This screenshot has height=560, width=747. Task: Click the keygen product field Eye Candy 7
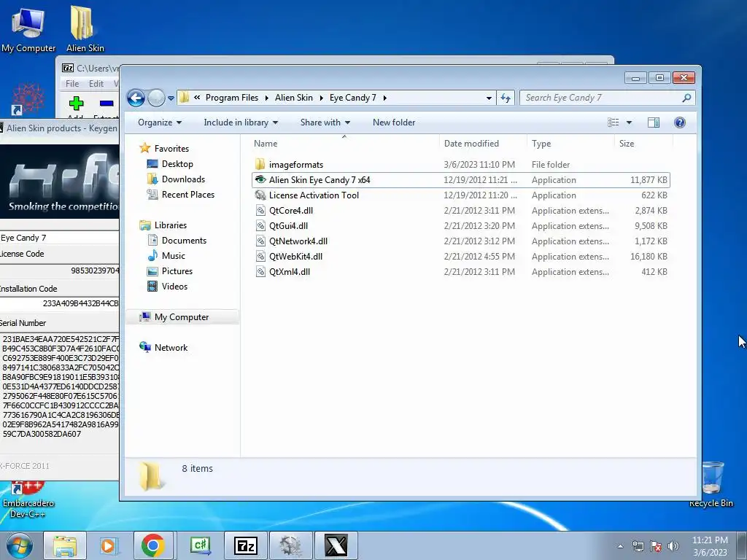pyautogui.click(x=59, y=238)
